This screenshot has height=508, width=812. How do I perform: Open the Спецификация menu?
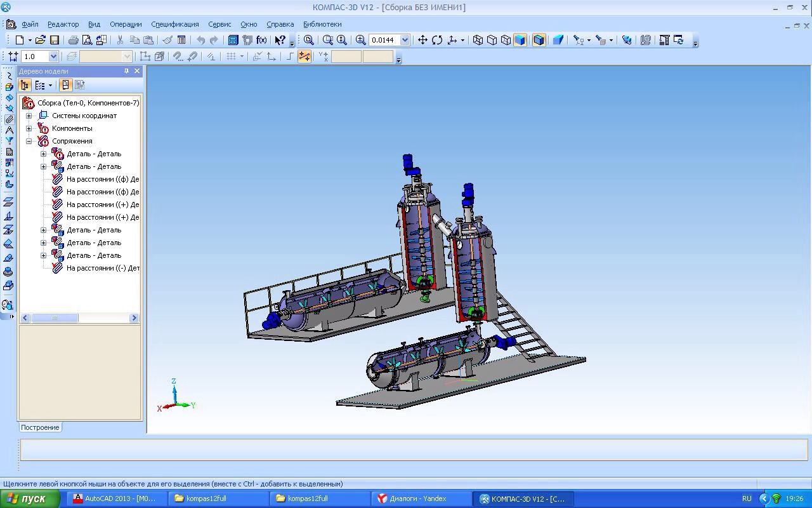pyautogui.click(x=175, y=24)
